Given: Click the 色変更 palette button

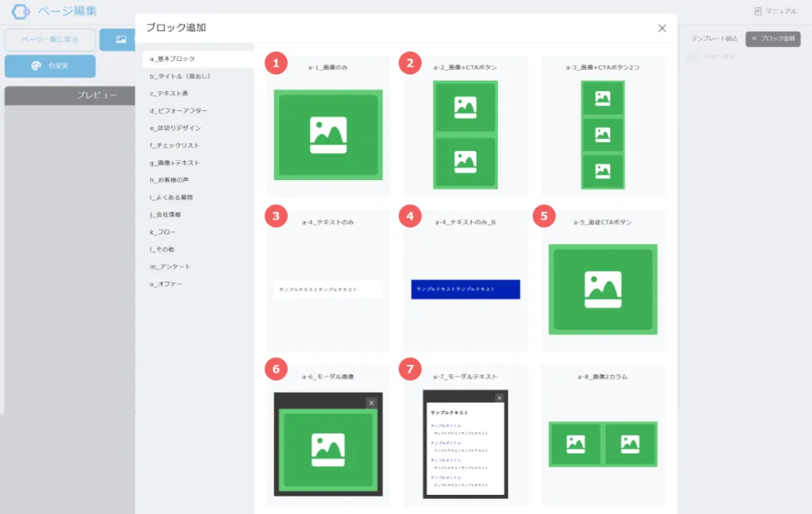Looking at the screenshot, I should click(50, 66).
